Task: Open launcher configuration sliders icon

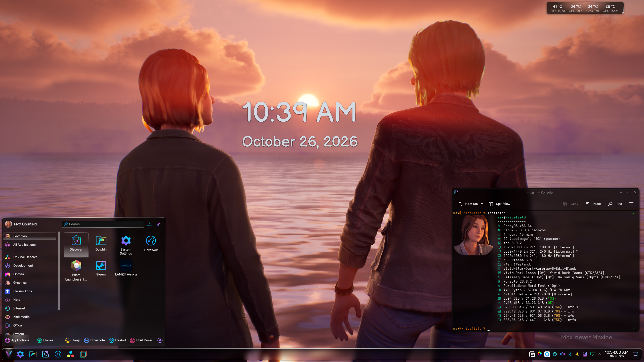Action: point(149,224)
